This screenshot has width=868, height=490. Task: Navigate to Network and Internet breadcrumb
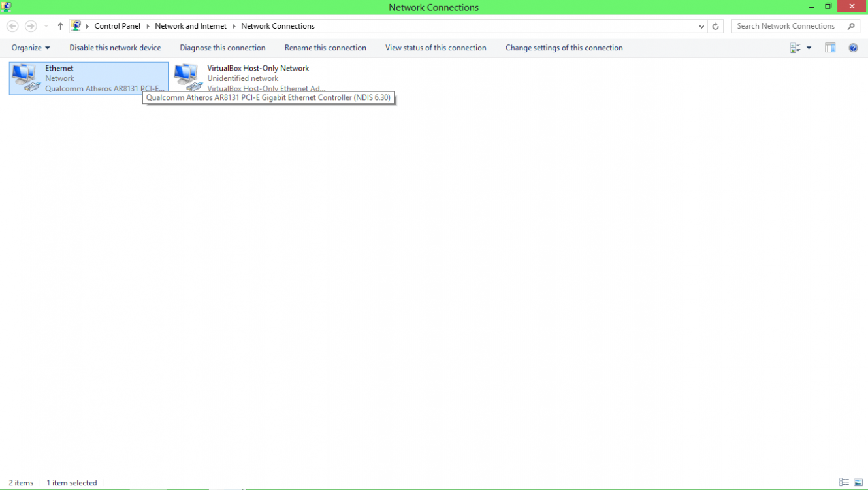coord(191,26)
